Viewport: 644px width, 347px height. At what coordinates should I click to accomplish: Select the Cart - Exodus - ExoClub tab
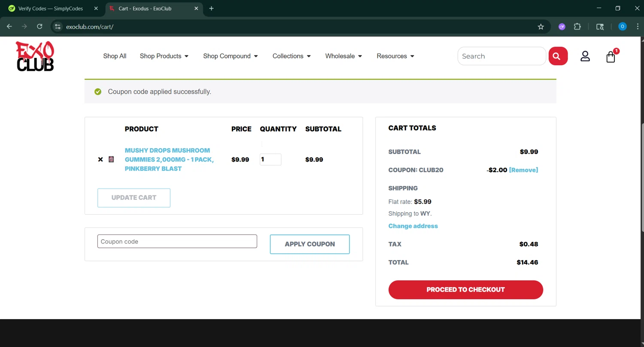(x=154, y=8)
